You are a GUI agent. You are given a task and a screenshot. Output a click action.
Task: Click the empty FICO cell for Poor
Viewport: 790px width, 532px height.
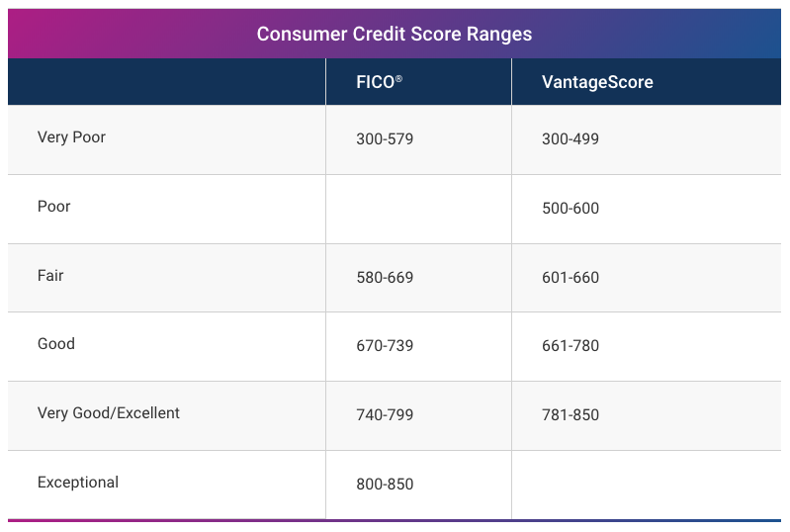418,209
